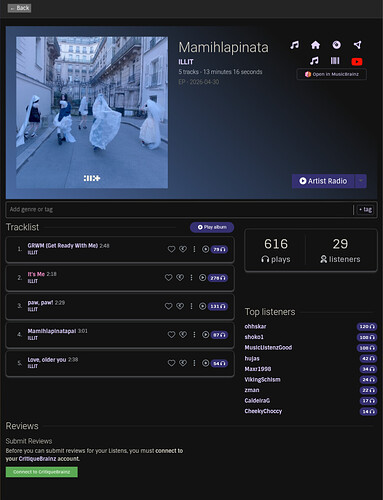Open more options menu for paw, paw!
Screen dimensions: 383x500
click(x=191, y=306)
